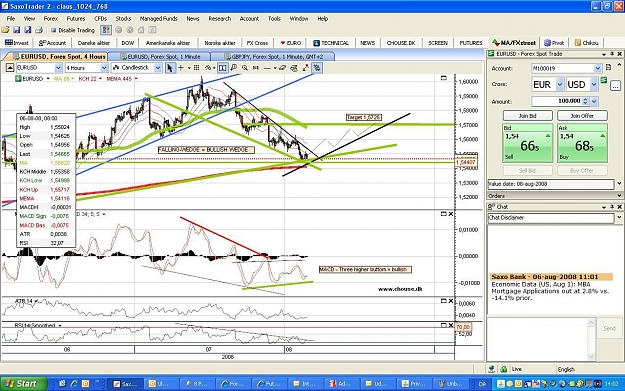Open the USD currency dropdown
Viewport: 625px width, 391px height.
594,84
